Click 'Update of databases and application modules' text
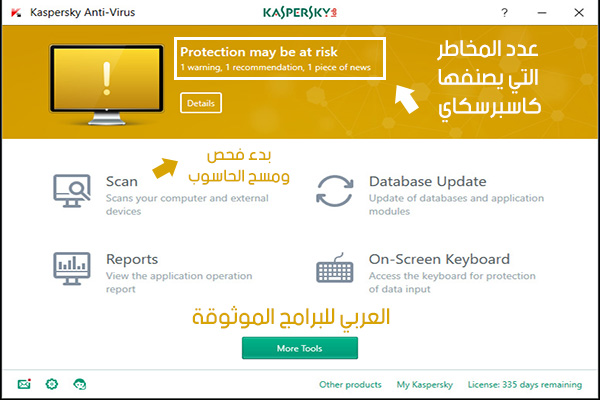The width and height of the screenshot is (600, 400). 456,205
